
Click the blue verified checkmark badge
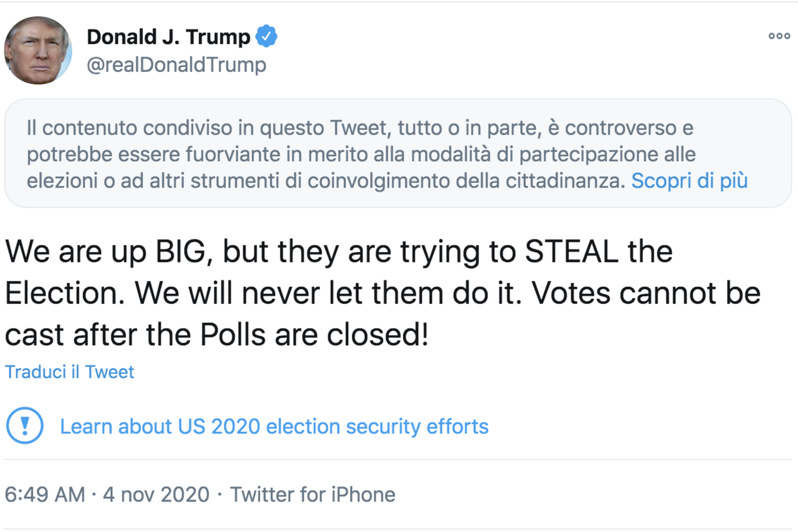coord(266,37)
